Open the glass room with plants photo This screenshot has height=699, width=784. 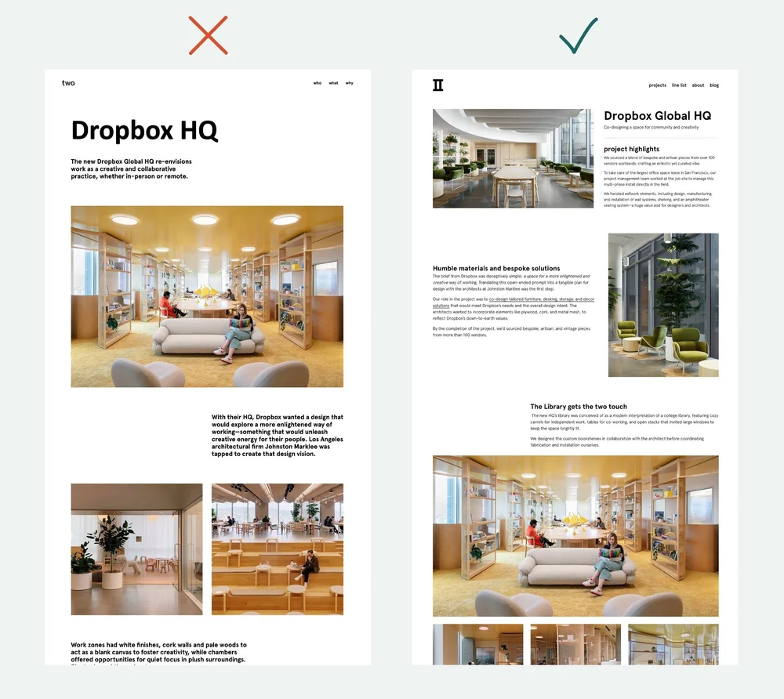(136, 549)
